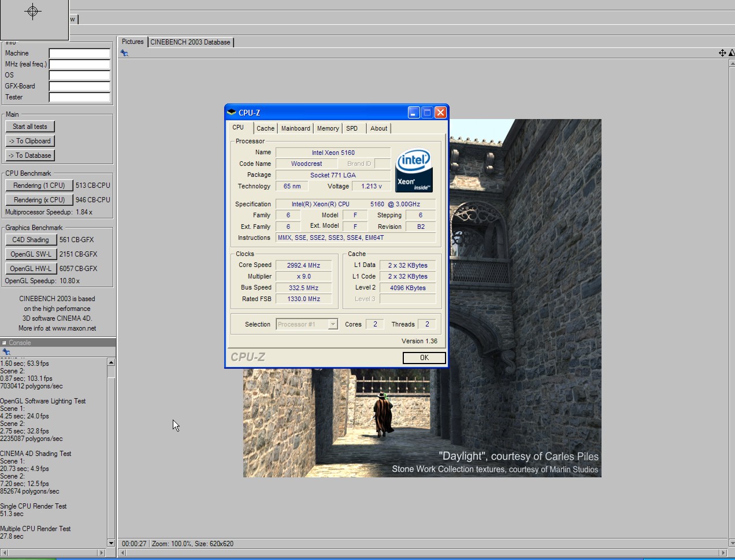Screen dimensions: 735x560
Task: Click the triangle zoom icon at the top right of the picture view
Action: point(732,53)
